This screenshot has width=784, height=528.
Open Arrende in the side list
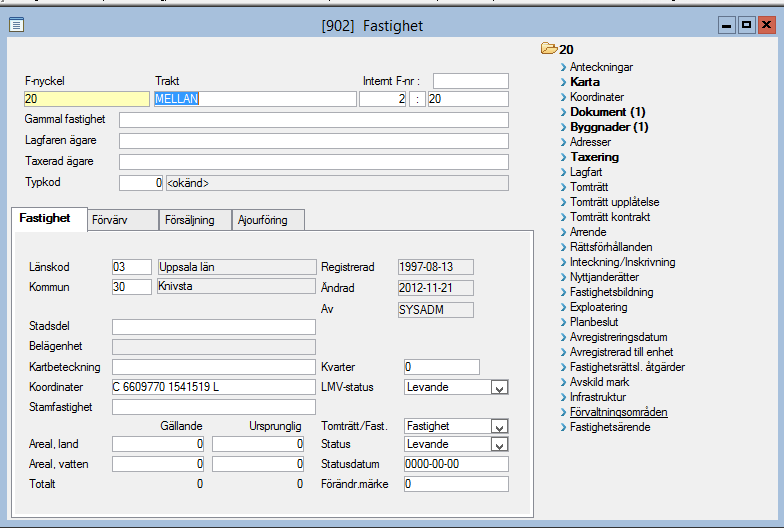pyautogui.click(x=588, y=232)
